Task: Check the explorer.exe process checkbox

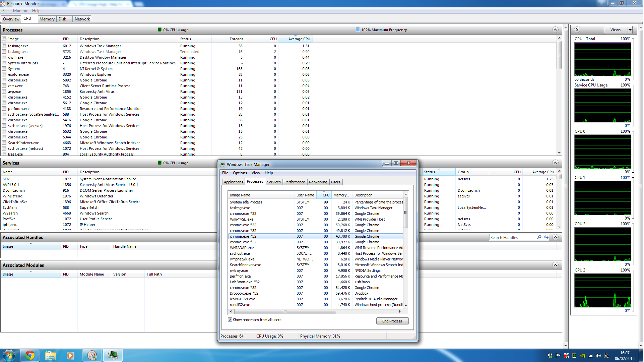Action: point(4,74)
